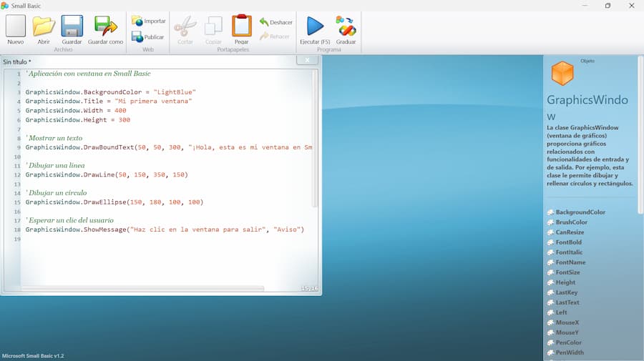Click the ShowMessage code line
644x361 pixels.
pos(165,229)
